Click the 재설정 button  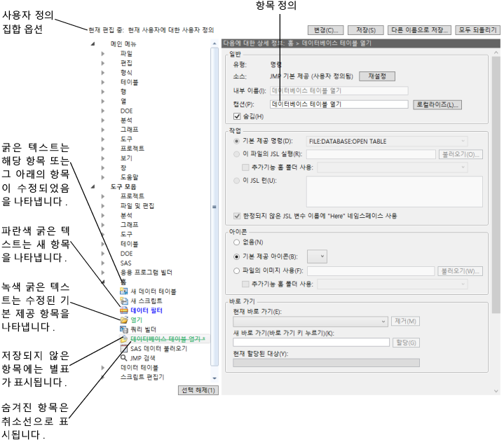pos(377,76)
